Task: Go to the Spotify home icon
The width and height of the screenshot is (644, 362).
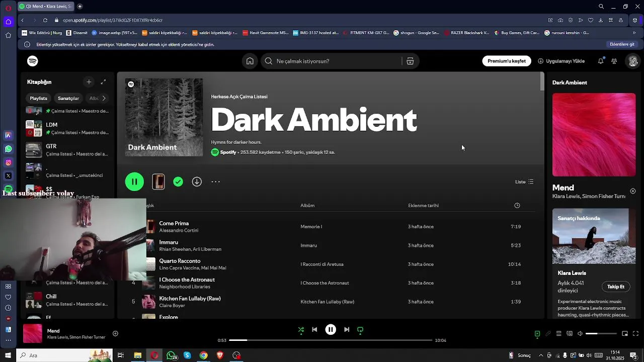Action: pos(250,61)
